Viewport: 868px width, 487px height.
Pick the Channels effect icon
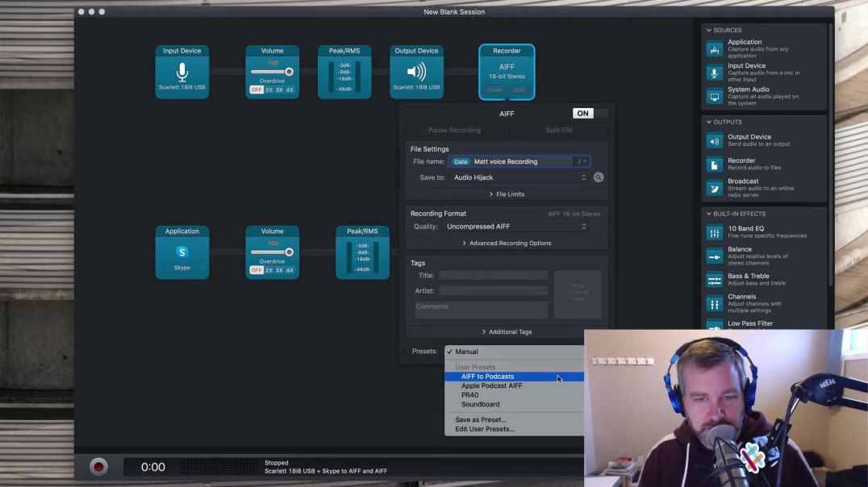(x=714, y=304)
